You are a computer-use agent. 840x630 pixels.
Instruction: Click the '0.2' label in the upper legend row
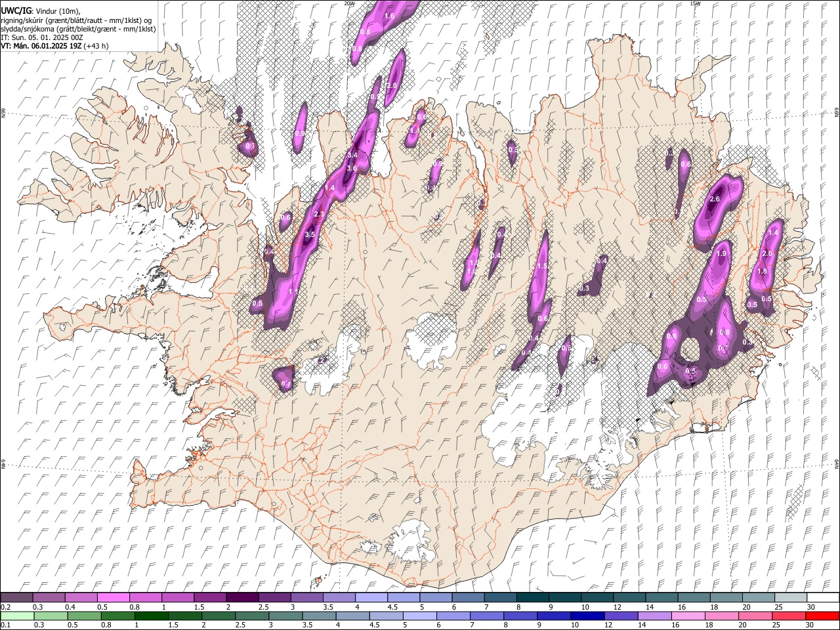point(5,607)
